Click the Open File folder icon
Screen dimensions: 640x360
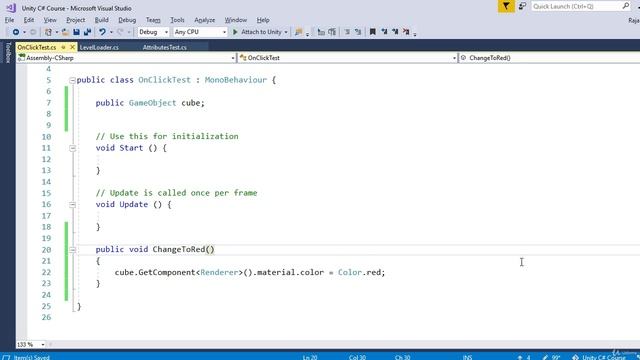pyautogui.click(x=65, y=32)
